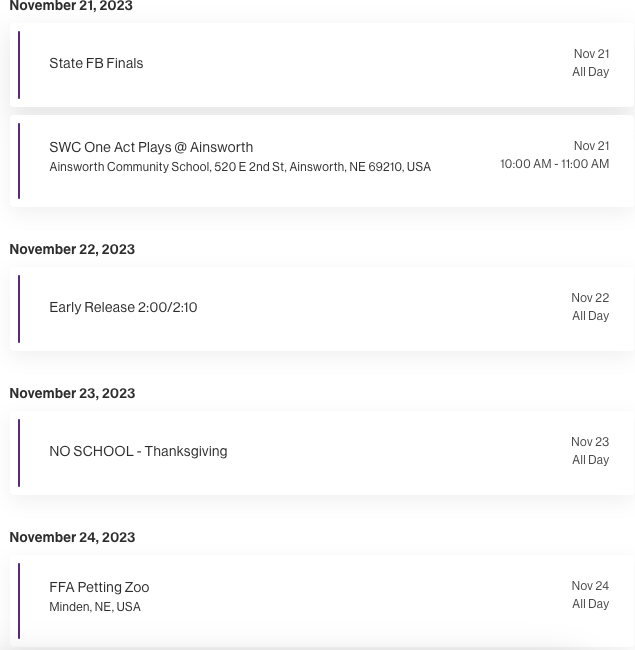Select the November 24, 2023 date heading

click(72, 537)
